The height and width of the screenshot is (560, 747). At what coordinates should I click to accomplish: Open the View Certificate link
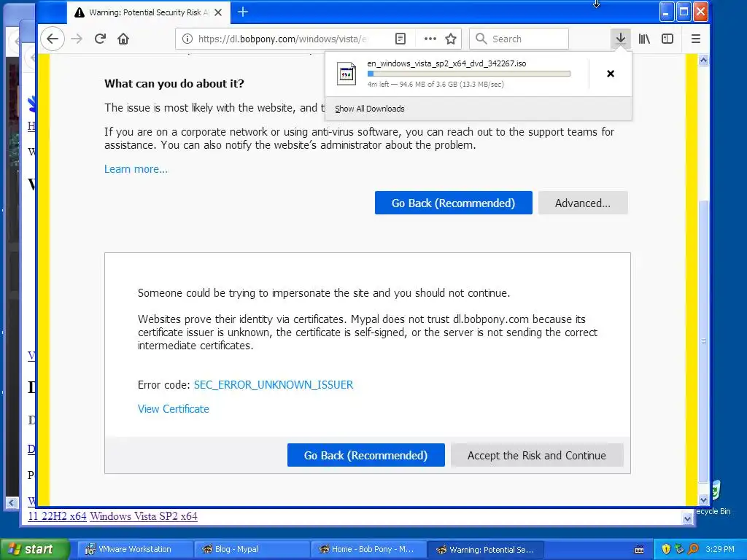174,408
